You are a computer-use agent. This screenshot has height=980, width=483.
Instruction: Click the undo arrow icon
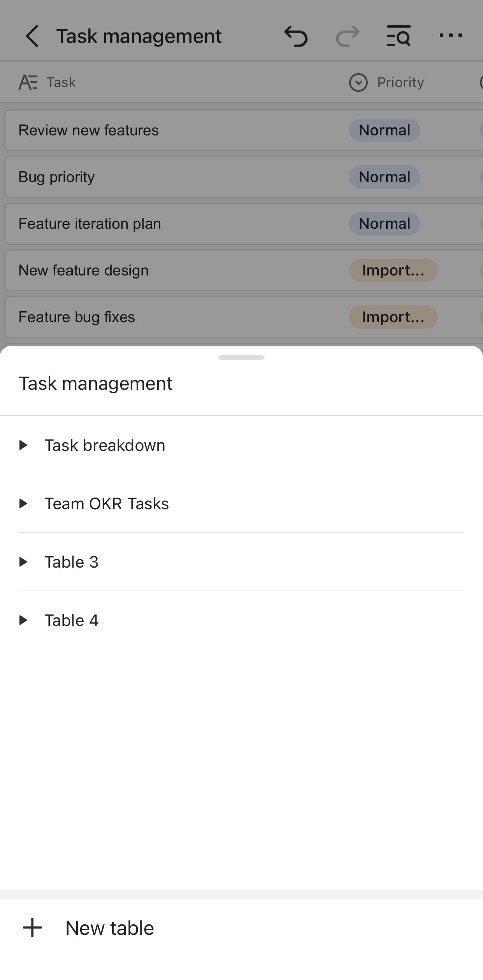[x=296, y=36]
